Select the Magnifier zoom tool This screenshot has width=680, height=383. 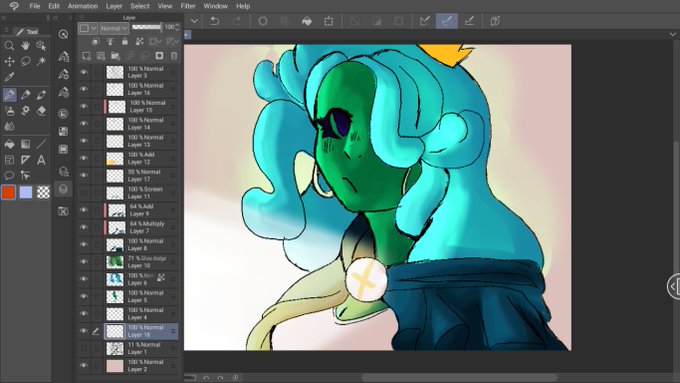(9, 46)
